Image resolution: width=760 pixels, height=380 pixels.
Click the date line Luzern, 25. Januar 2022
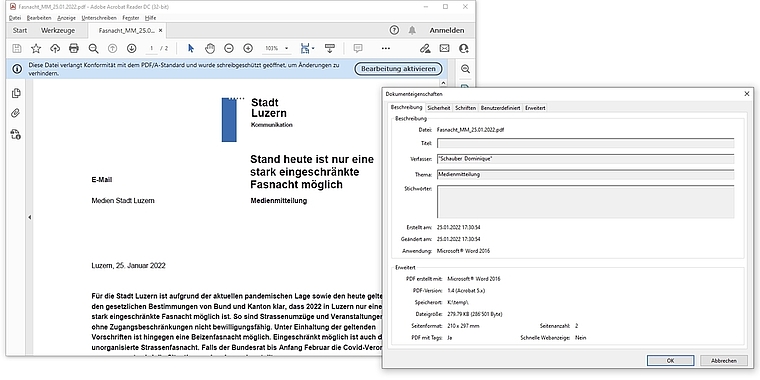[x=128, y=266]
